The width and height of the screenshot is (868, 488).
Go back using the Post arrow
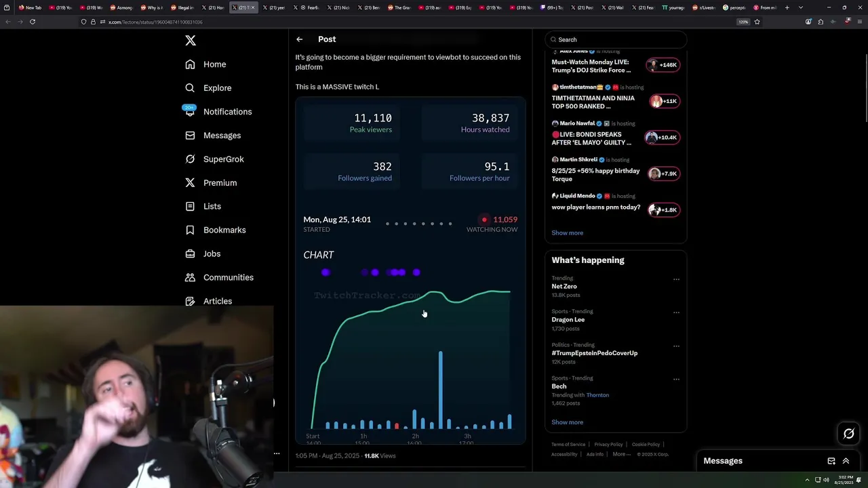pos(299,39)
